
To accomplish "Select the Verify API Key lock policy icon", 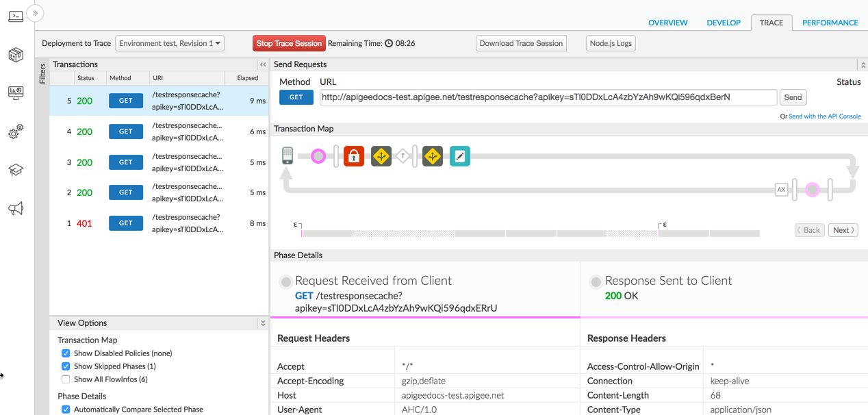I will (x=353, y=156).
